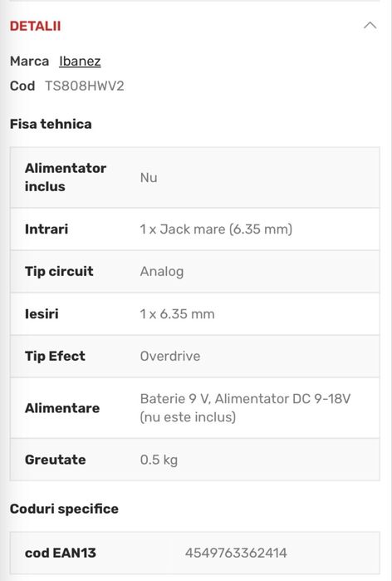Click the Coduri specifice heading
The height and width of the screenshot is (581, 392).
coord(64,509)
